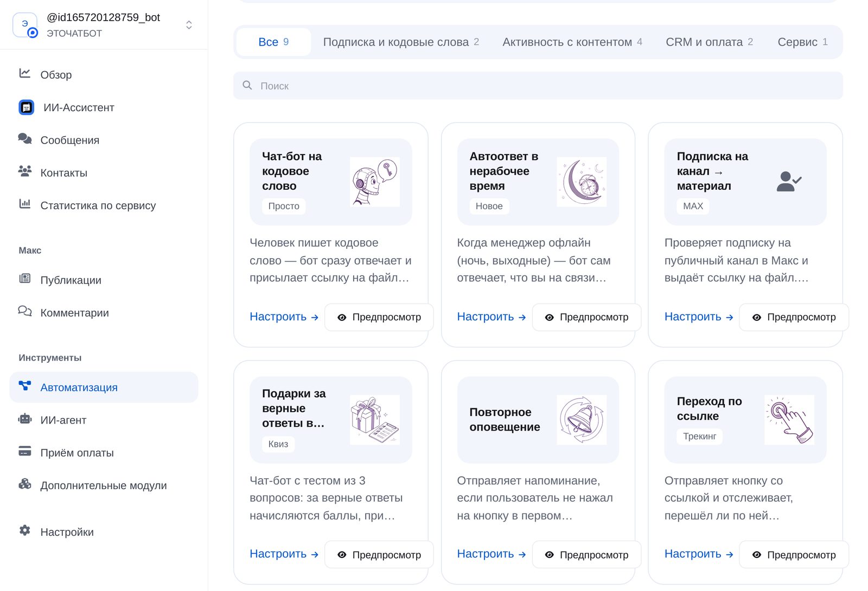This screenshot has width=868, height=591.
Task: Open Комментарии under Макс
Action: click(104, 313)
